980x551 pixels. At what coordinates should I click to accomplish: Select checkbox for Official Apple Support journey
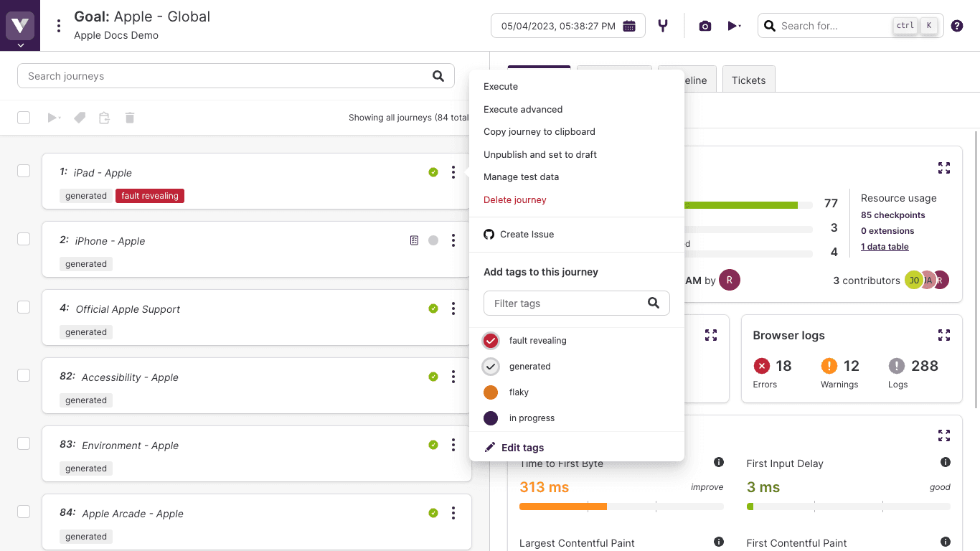24,307
